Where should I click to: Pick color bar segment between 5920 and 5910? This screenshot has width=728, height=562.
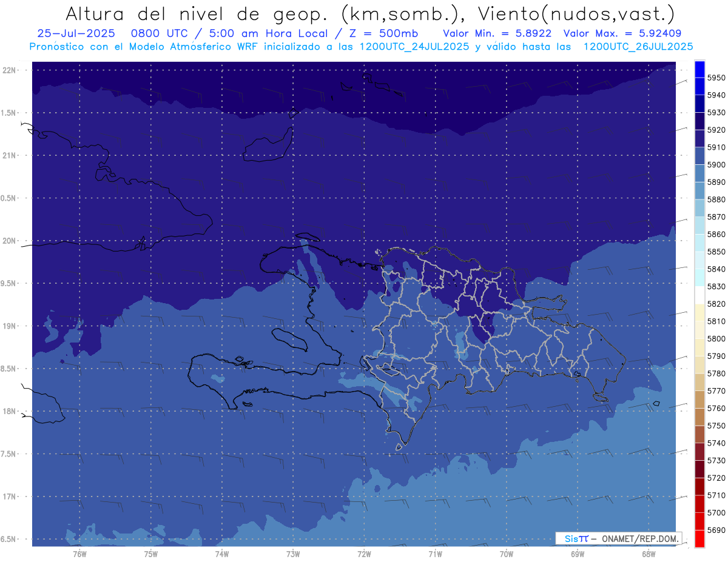point(699,138)
